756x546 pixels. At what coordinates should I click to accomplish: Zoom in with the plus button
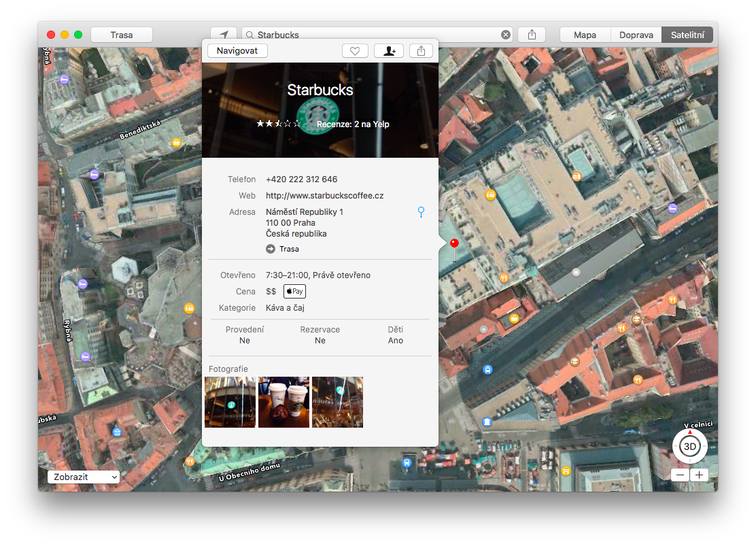[699, 475]
